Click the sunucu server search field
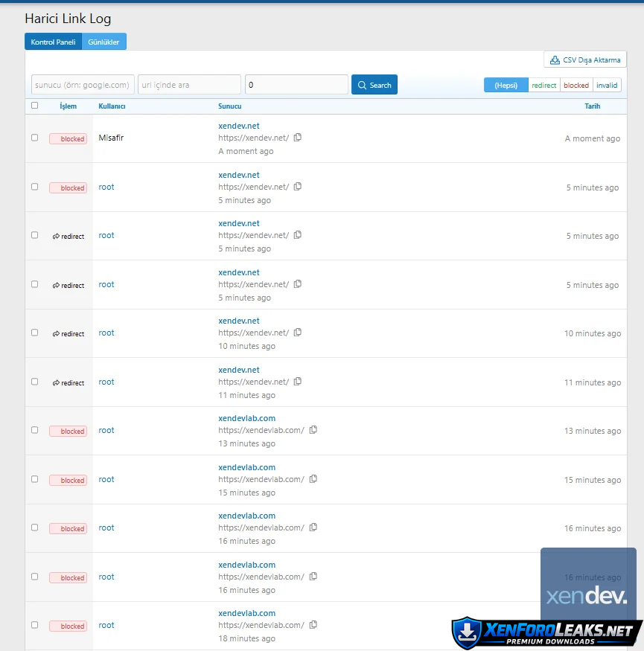644x651 pixels. tap(83, 85)
